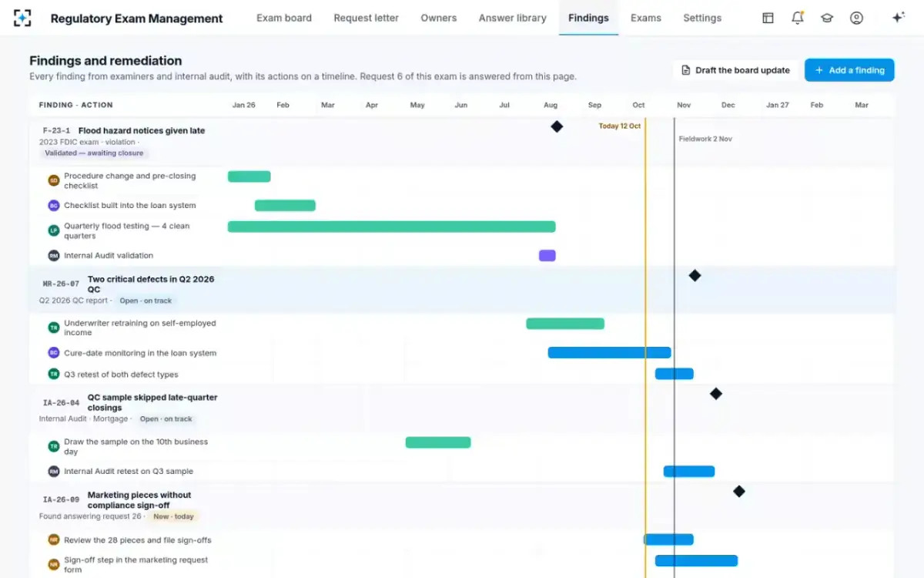
Task: Click the Fieldwork 2 Nov marker label
Action: point(705,139)
